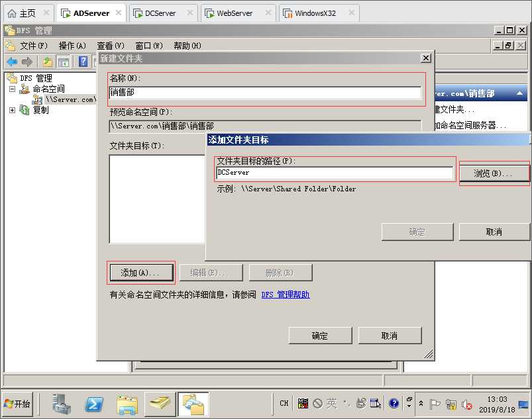Click the 添加(A)... button
This screenshot has height=419, width=532.
click(x=141, y=273)
